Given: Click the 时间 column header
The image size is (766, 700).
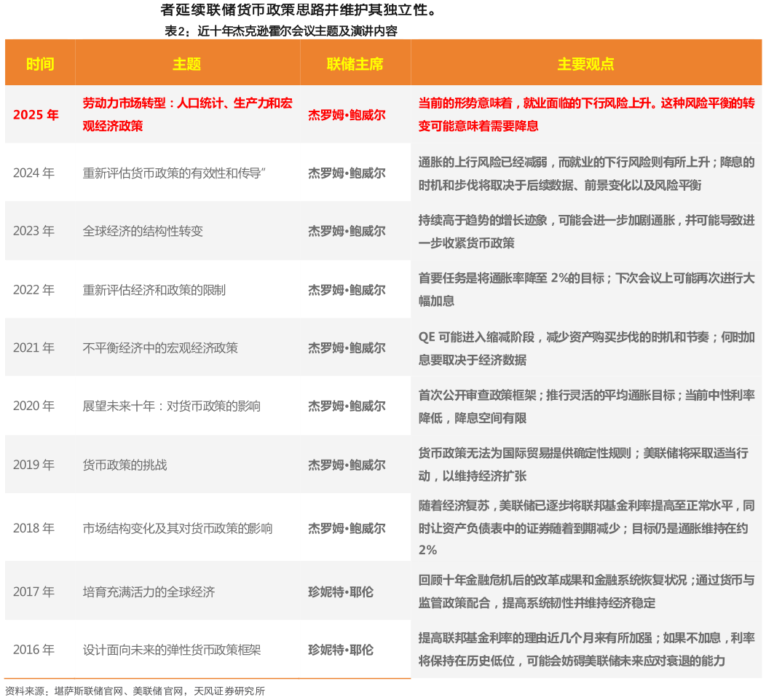Looking at the screenshot, I should point(40,64).
